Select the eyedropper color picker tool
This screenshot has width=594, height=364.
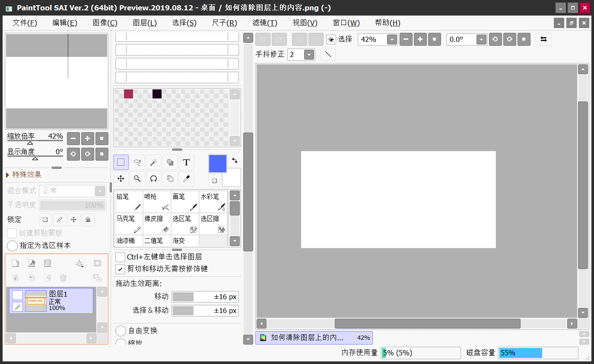187,179
